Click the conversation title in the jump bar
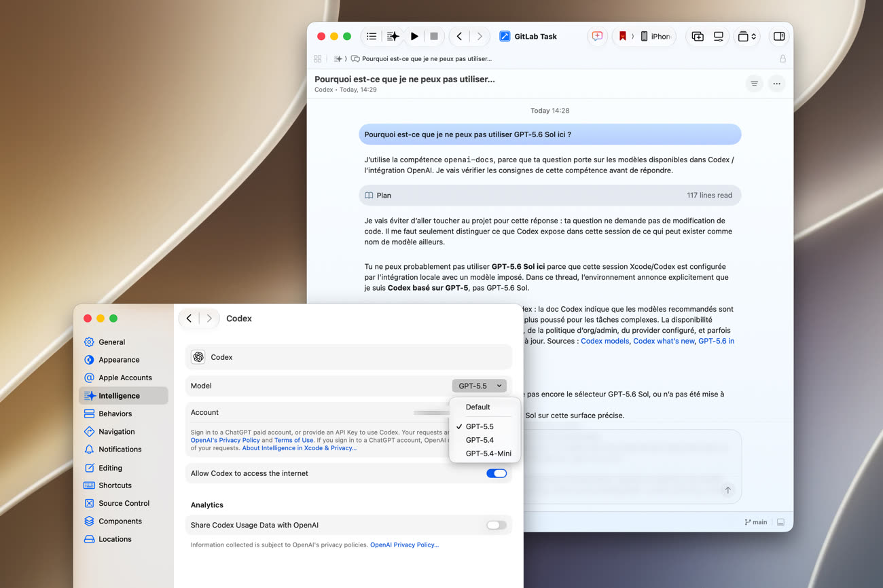 427,59
